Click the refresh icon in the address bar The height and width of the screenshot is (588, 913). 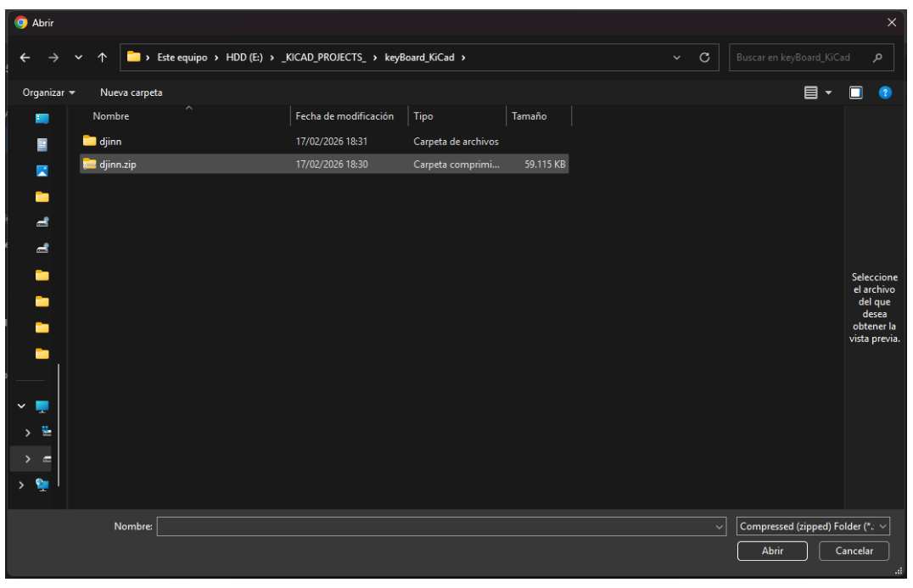pyautogui.click(x=705, y=57)
